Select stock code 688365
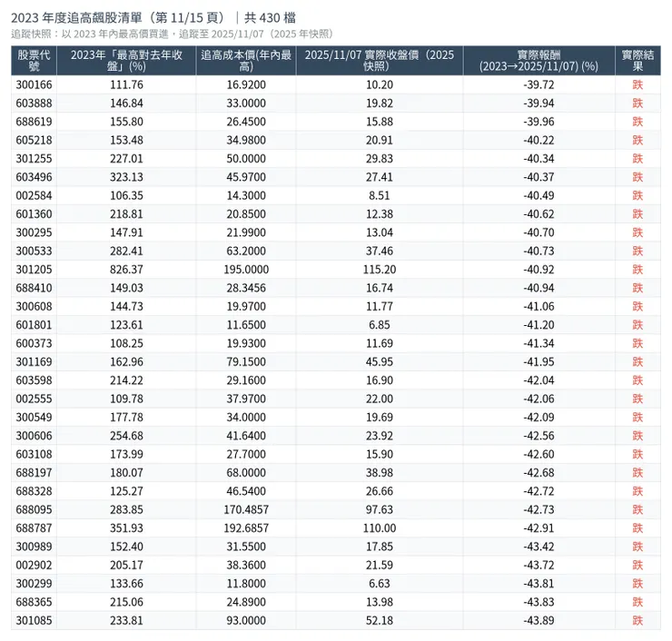Viewport: 672px width, 641px height. pyautogui.click(x=34, y=602)
